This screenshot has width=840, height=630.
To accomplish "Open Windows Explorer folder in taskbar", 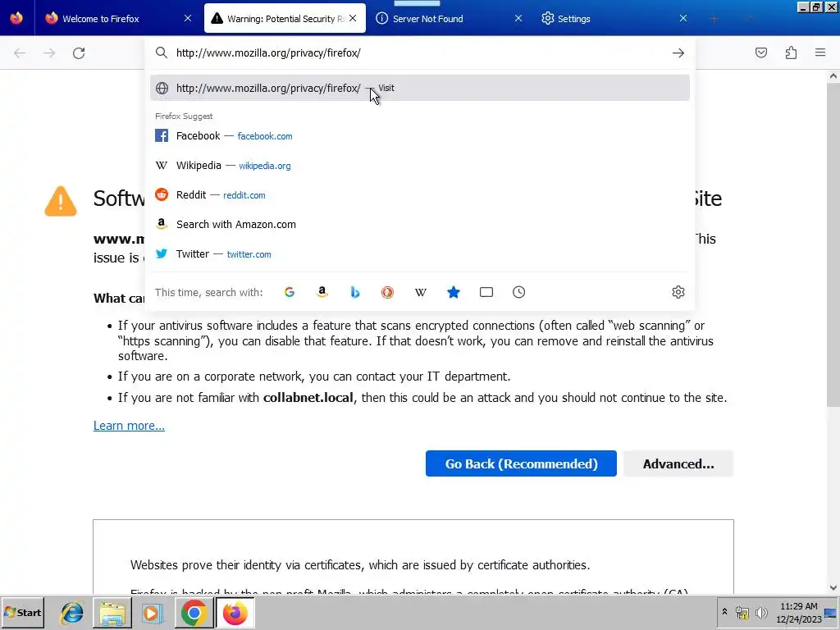I will point(112,613).
